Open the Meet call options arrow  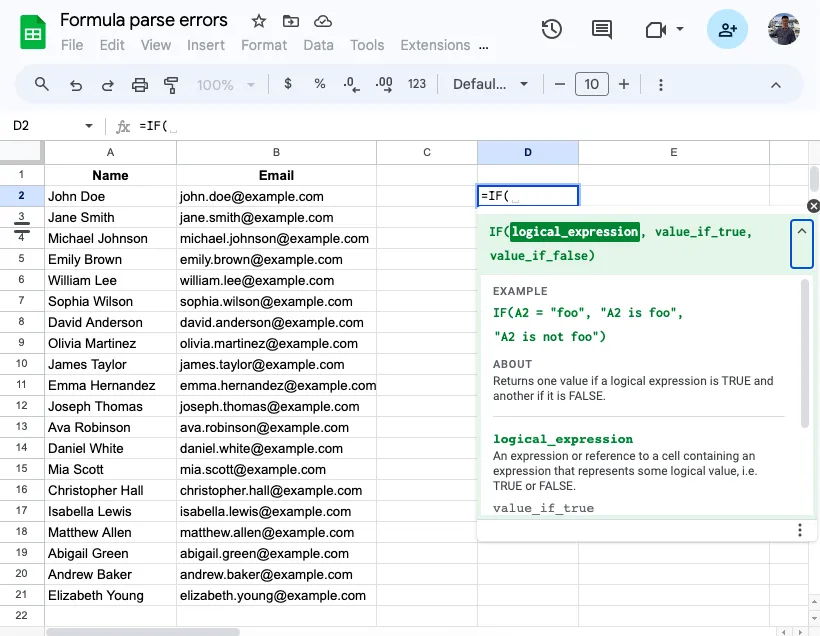click(x=679, y=29)
